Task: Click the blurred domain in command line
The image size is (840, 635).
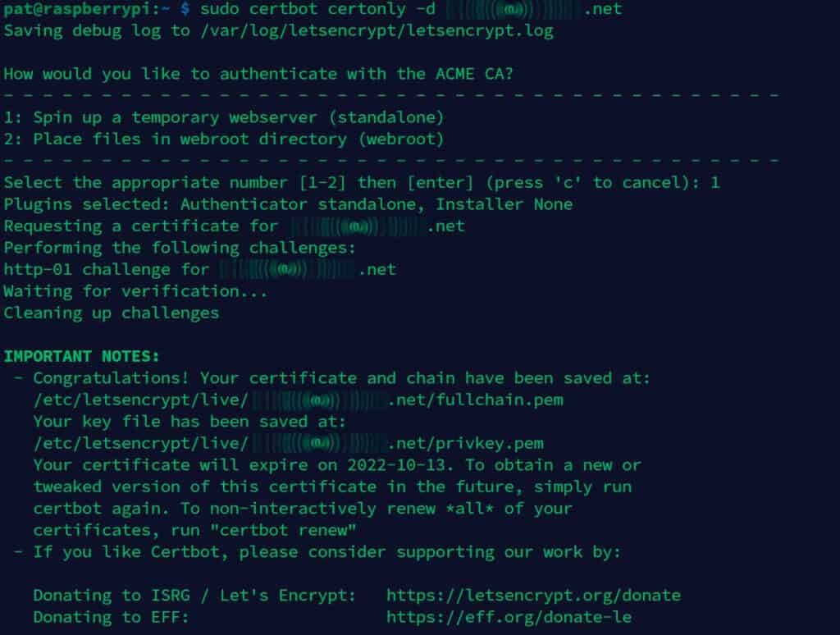Action: [533, 9]
